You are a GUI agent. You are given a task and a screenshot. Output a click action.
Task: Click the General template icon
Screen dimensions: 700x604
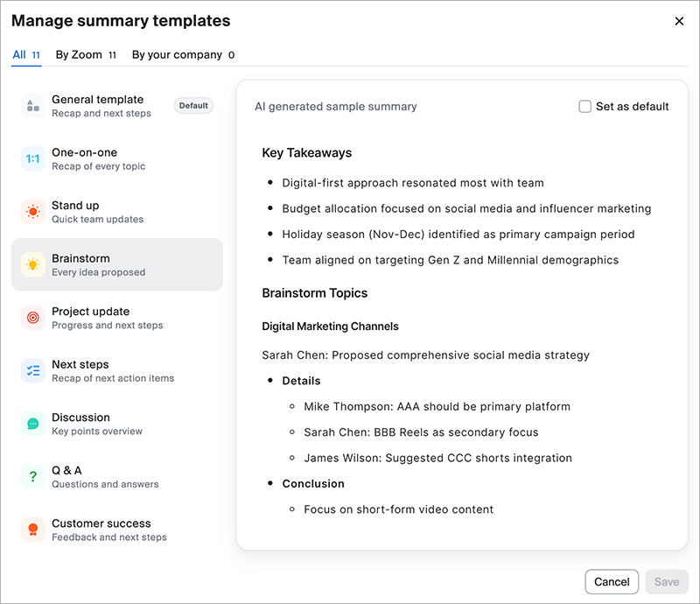click(x=32, y=106)
